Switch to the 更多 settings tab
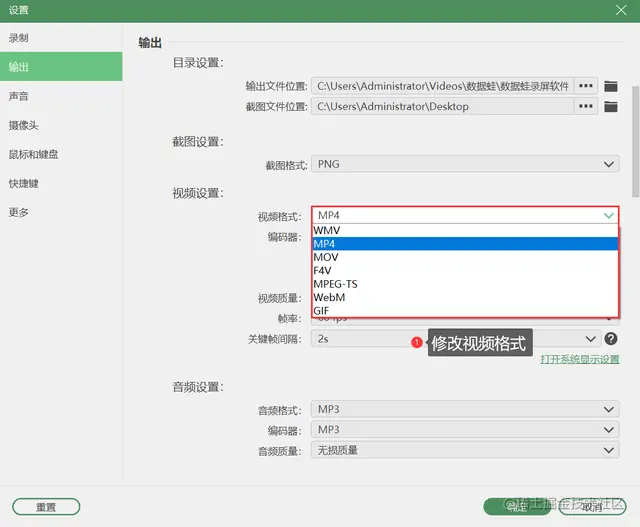The image size is (640, 527). 61,212
